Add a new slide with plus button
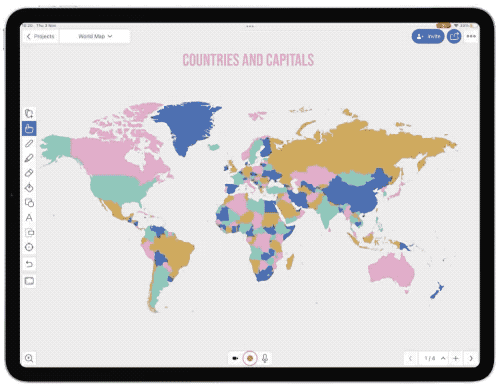 pyautogui.click(x=456, y=358)
